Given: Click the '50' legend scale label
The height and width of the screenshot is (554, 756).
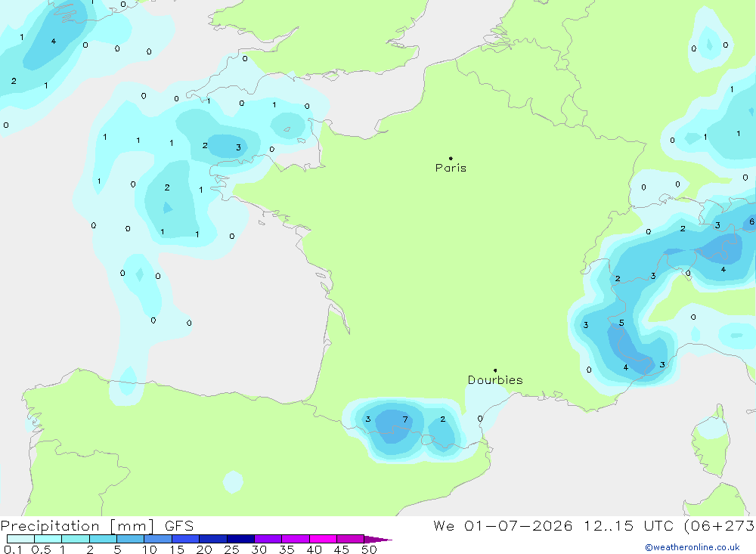Looking at the screenshot, I should [370, 549].
